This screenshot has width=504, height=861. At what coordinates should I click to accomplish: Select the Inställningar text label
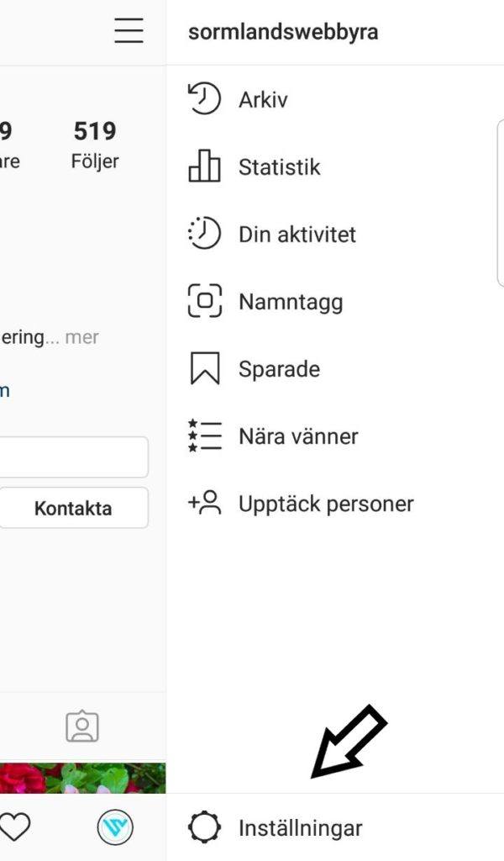click(300, 827)
